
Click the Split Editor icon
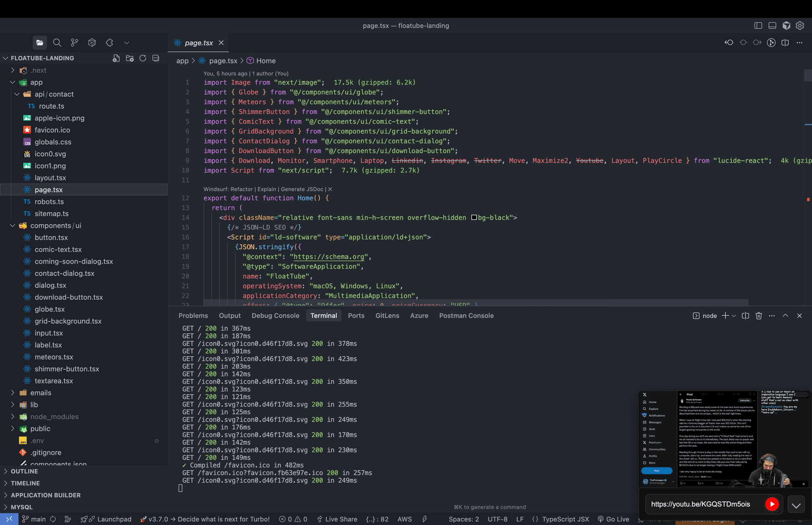785,43
